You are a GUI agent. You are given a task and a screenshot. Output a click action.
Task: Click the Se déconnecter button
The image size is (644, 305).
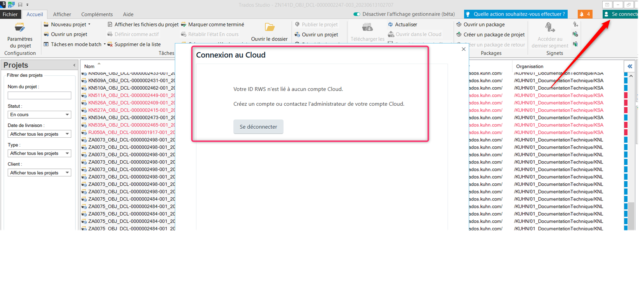[x=258, y=127]
